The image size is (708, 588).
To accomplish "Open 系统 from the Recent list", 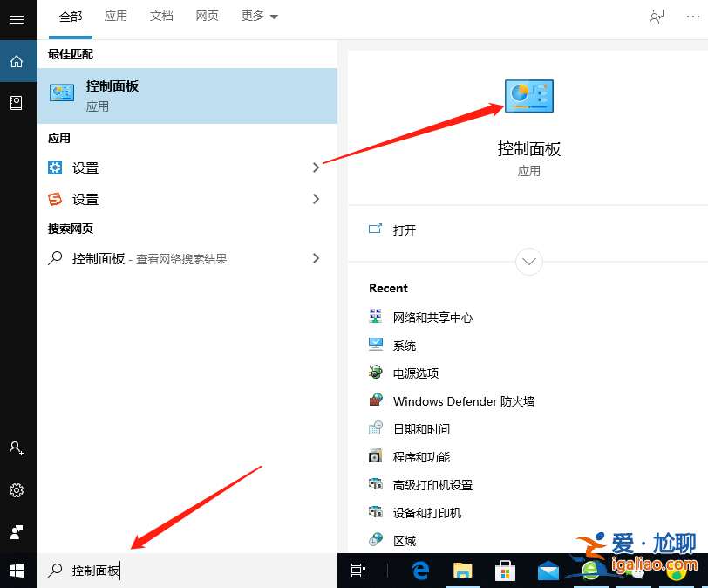I will (403, 345).
